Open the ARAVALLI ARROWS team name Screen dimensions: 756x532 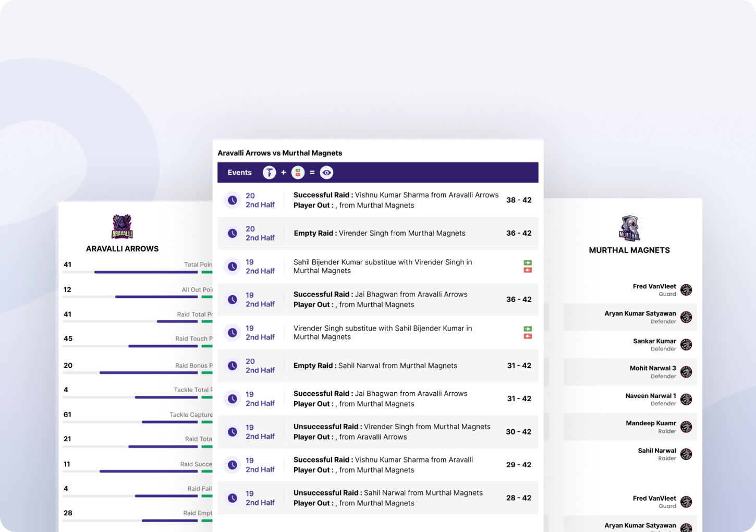point(123,249)
